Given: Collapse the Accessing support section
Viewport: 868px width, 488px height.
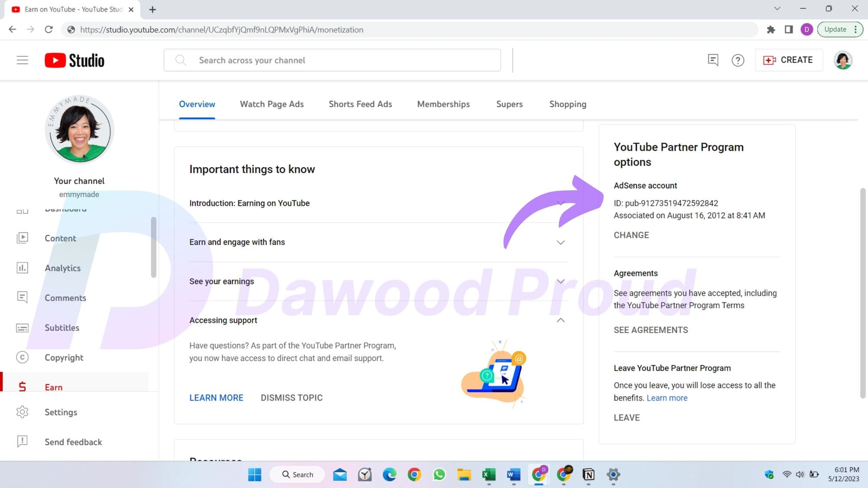Looking at the screenshot, I should (x=560, y=320).
